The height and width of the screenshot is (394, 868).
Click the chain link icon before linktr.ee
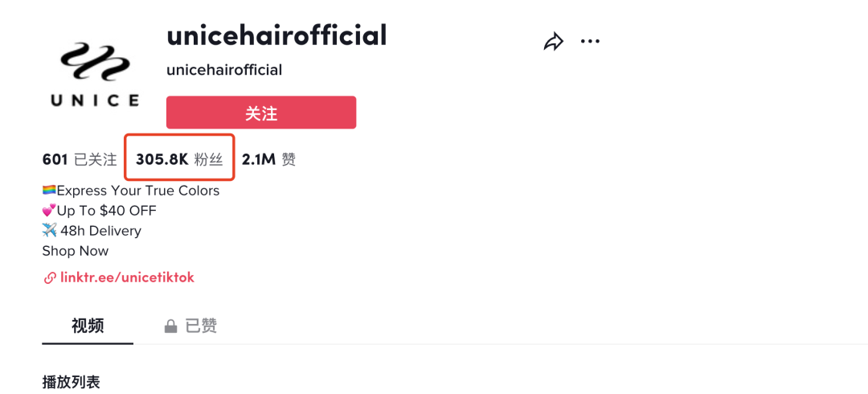pyautogui.click(x=50, y=278)
